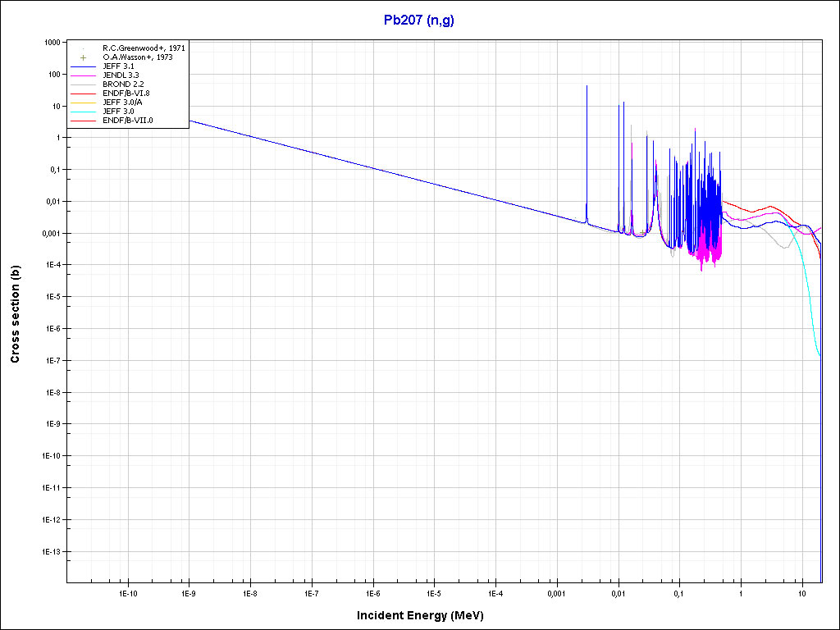This screenshot has width=840, height=630.
Task: Select the BROND 2.2 legend entry
Action: tap(124, 84)
